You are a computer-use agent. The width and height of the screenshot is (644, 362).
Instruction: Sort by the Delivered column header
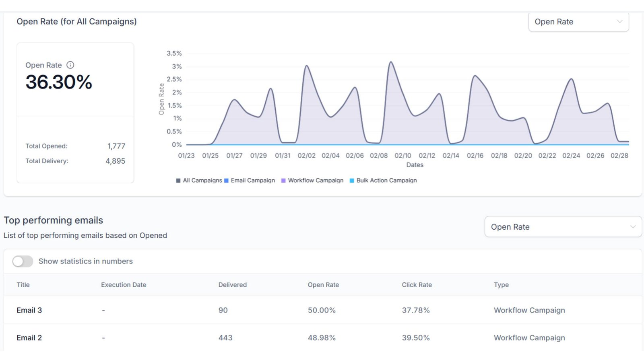tap(232, 285)
